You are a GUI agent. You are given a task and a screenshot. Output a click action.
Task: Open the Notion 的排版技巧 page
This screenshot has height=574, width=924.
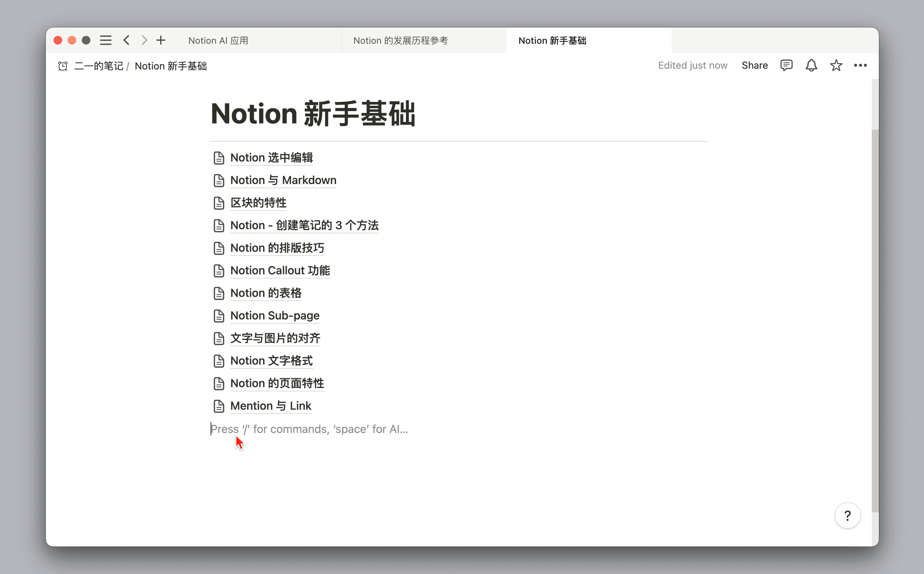[277, 248]
